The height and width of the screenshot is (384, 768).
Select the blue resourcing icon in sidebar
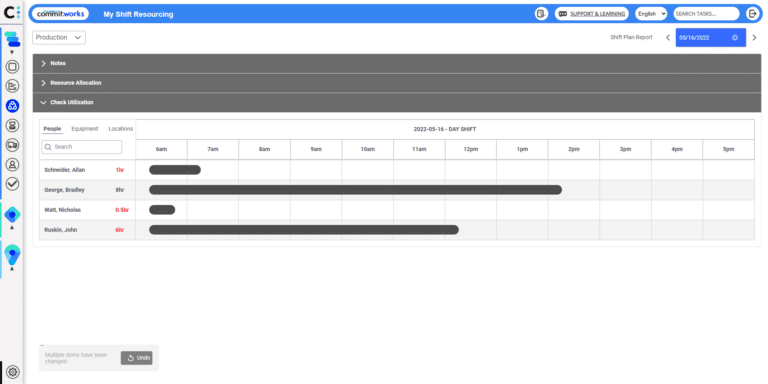(12, 105)
